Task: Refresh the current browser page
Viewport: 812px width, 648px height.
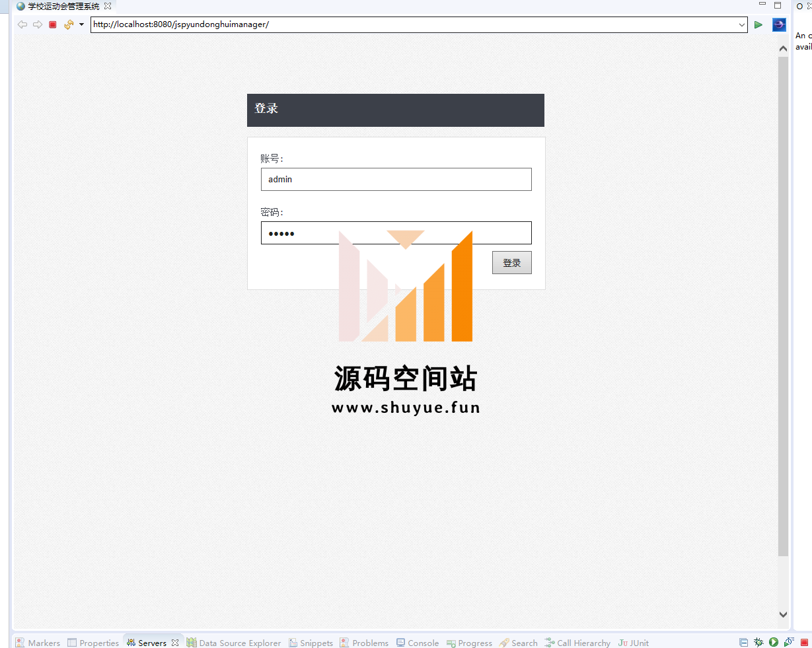Action: [x=69, y=24]
